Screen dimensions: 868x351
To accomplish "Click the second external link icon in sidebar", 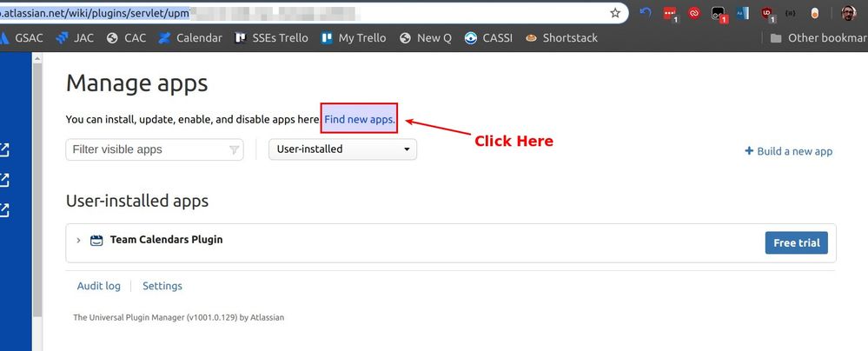I will (x=4, y=179).
